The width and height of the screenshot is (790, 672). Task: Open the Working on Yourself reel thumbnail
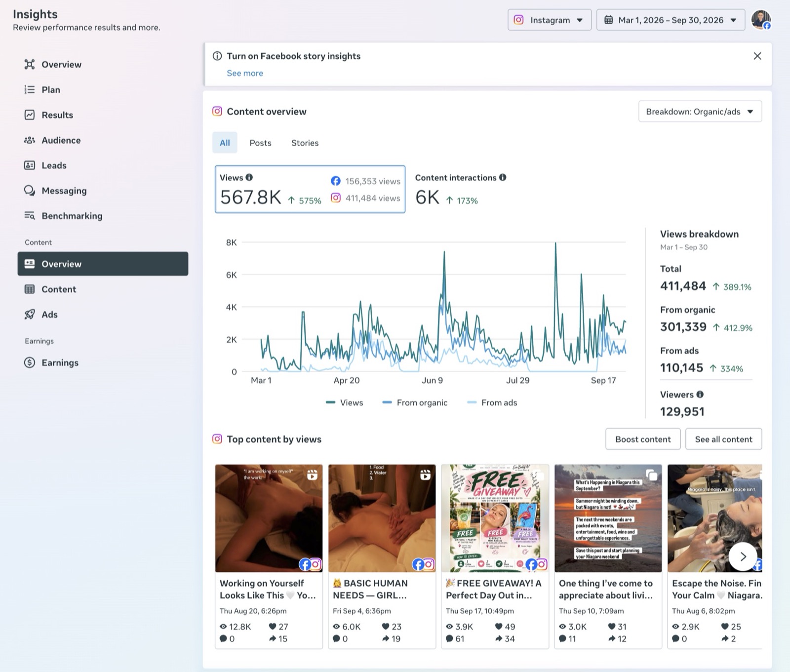269,518
